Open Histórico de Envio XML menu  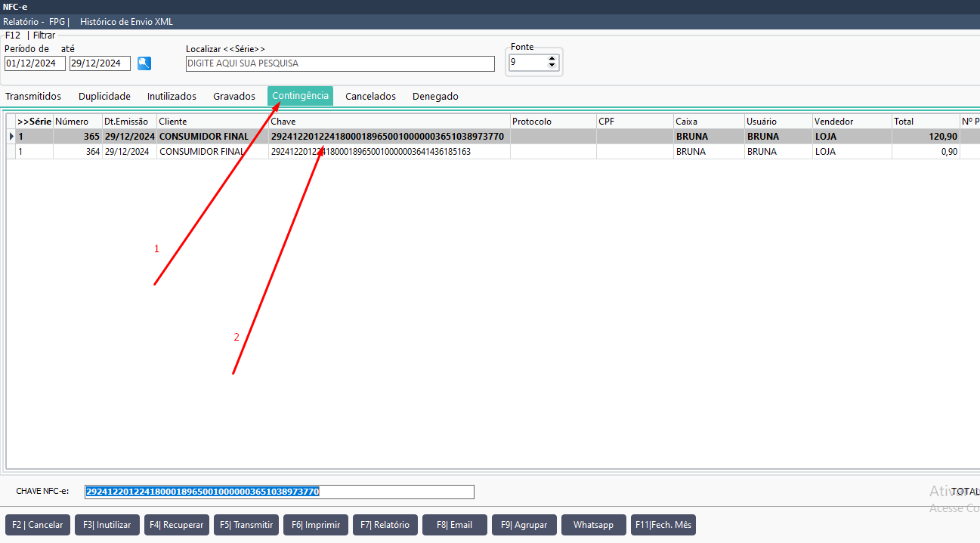[126, 22]
